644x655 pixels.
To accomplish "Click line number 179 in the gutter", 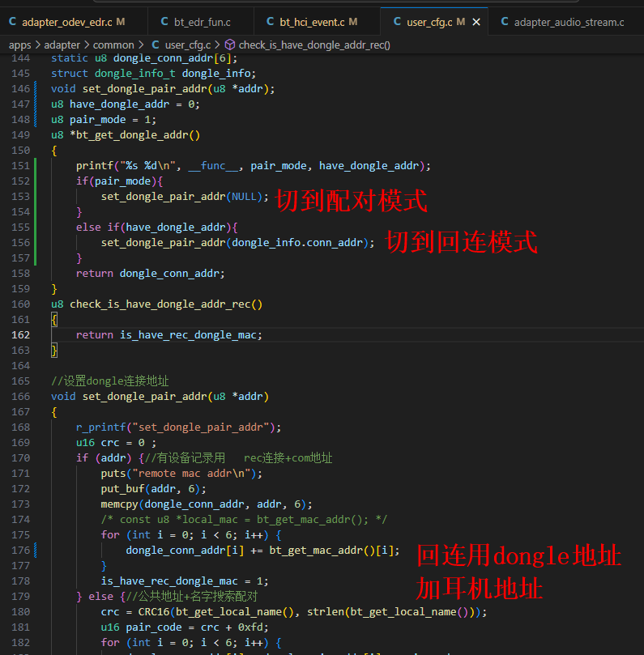I will pyautogui.click(x=20, y=597).
